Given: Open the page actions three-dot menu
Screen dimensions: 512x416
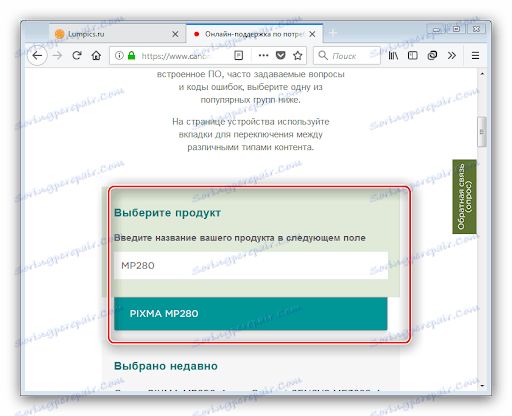Looking at the screenshot, I should (x=263, y=55).
